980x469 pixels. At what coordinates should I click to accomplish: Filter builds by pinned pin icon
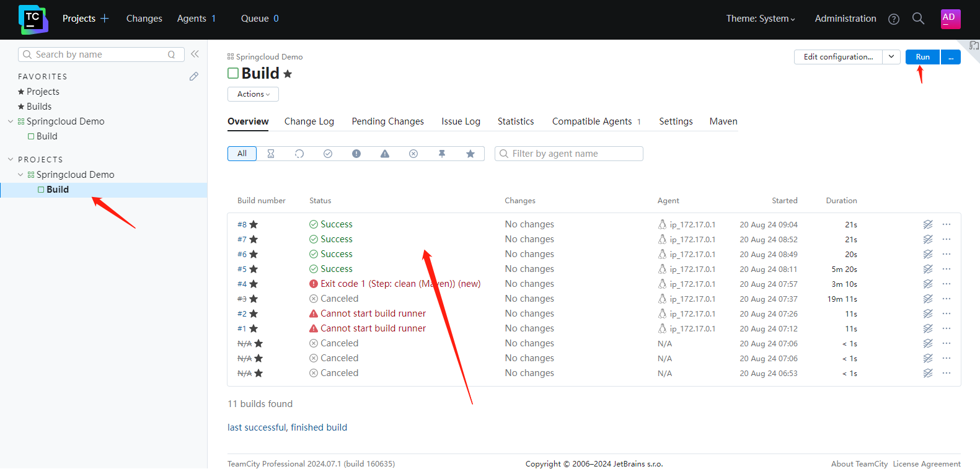pyautogui.click(x=442, y=154)
